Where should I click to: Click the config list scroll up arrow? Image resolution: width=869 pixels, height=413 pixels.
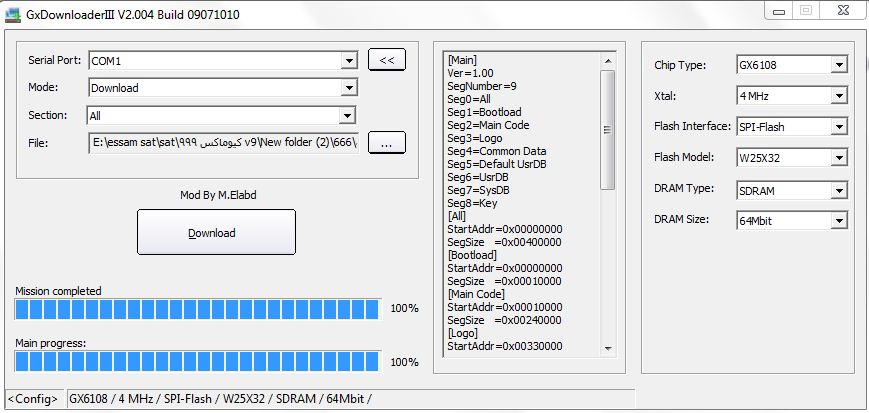coord(607,60)
